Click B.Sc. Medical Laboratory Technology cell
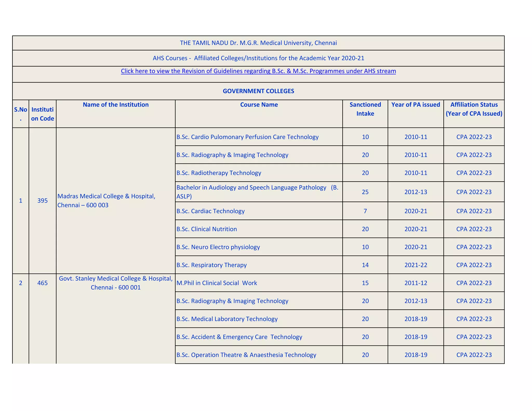 tap(227, 319)
